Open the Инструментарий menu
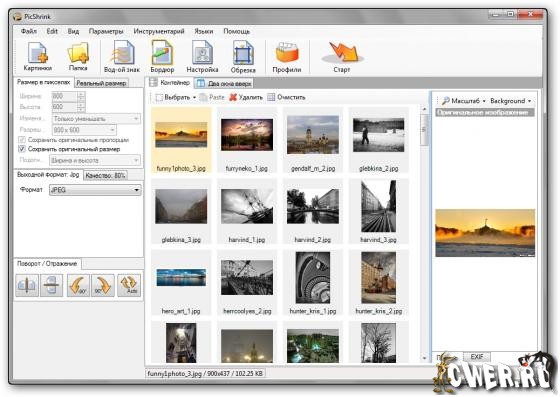560x397 pixels. pyautogui.click(x=159, y=31)
